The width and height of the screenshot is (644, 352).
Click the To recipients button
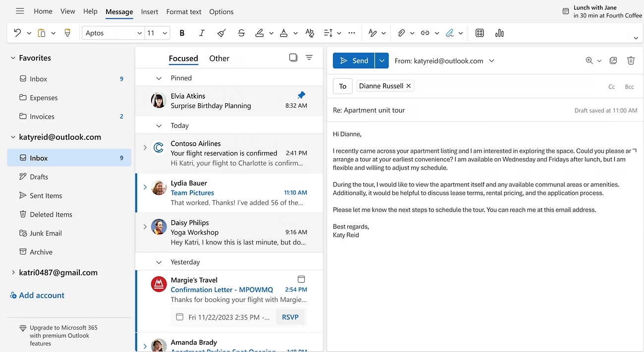click(343, 86)
